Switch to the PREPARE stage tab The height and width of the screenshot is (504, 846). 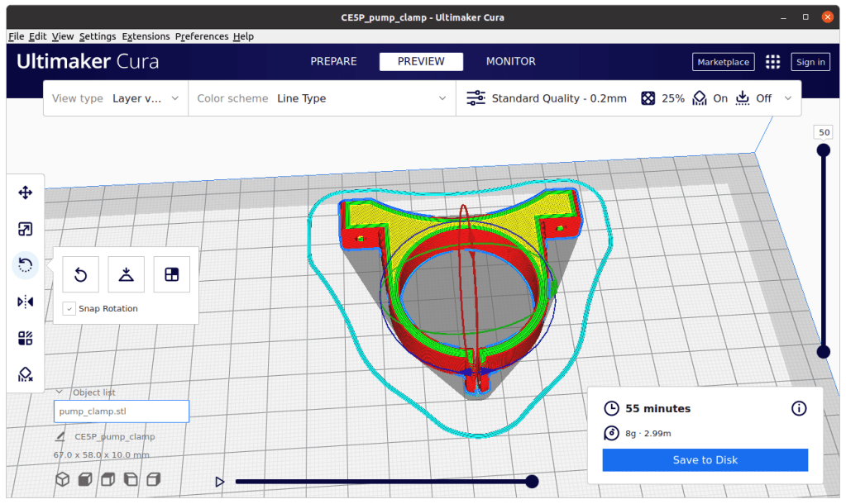(333, 62)
